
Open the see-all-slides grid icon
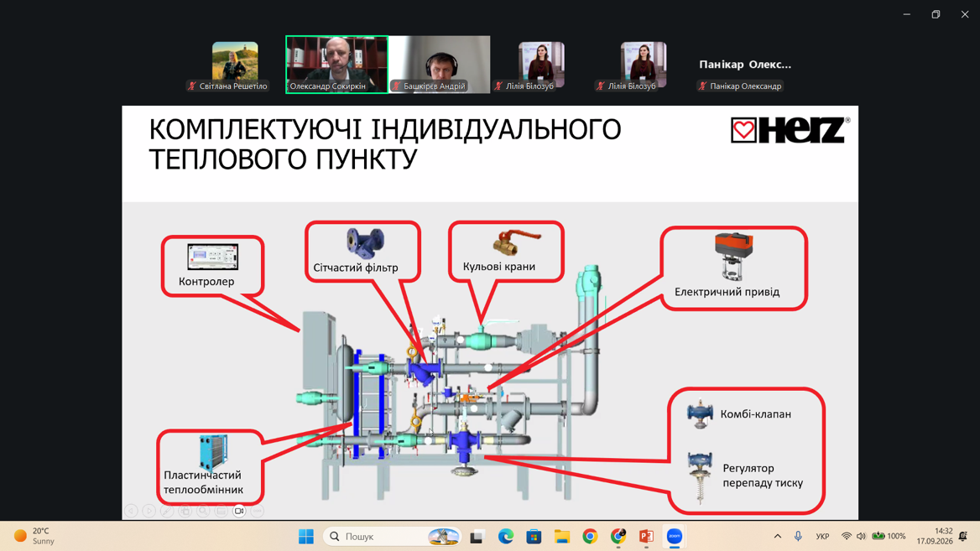pos(185,511)
